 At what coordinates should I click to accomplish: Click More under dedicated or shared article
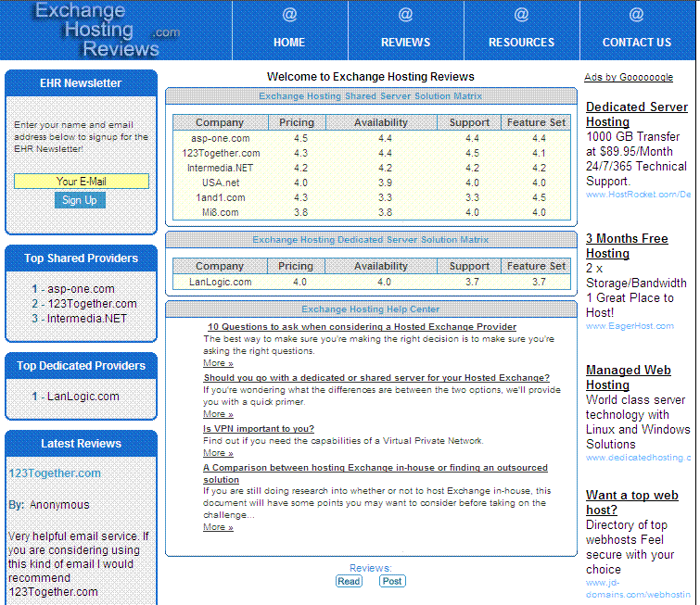pyautogui.click(x=218, y=413)
